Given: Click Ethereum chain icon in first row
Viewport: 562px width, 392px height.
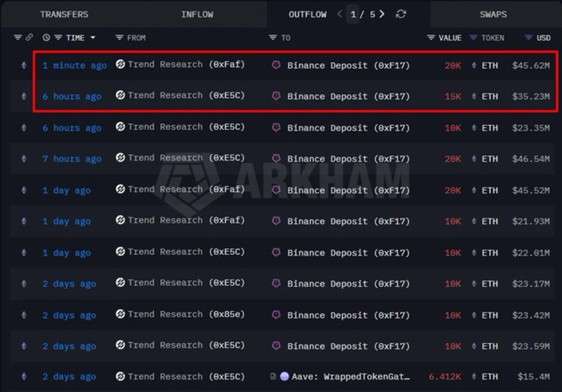Looking at the screenshot, I should point(24,65).
